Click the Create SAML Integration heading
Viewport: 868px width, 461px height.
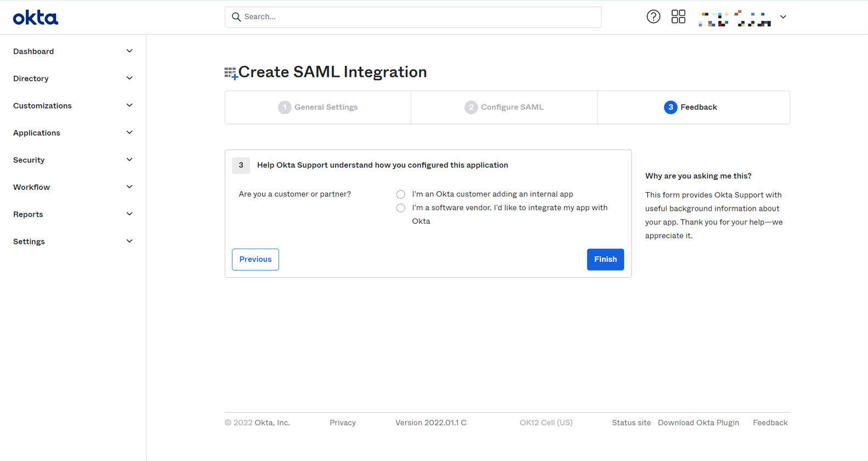point(332,72)
